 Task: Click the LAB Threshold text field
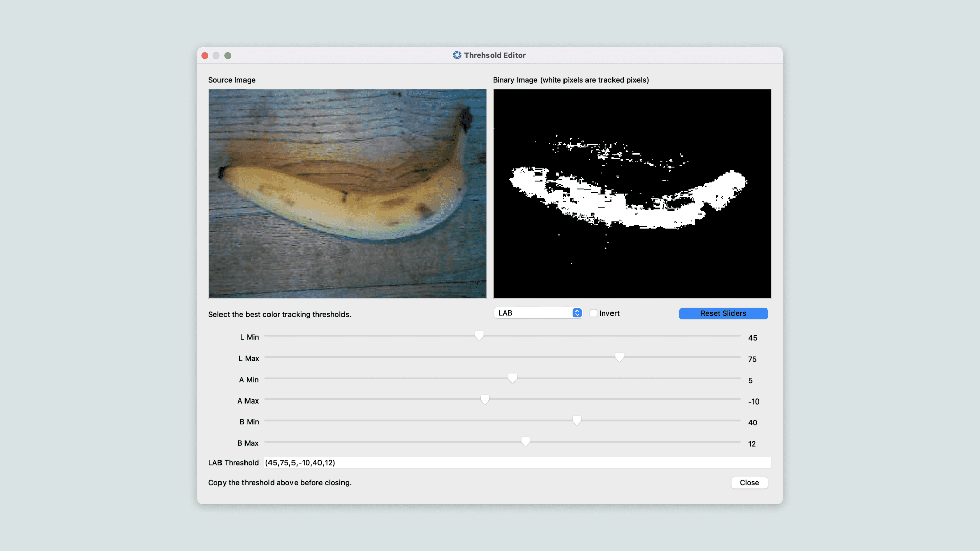(x=517, y=463)
